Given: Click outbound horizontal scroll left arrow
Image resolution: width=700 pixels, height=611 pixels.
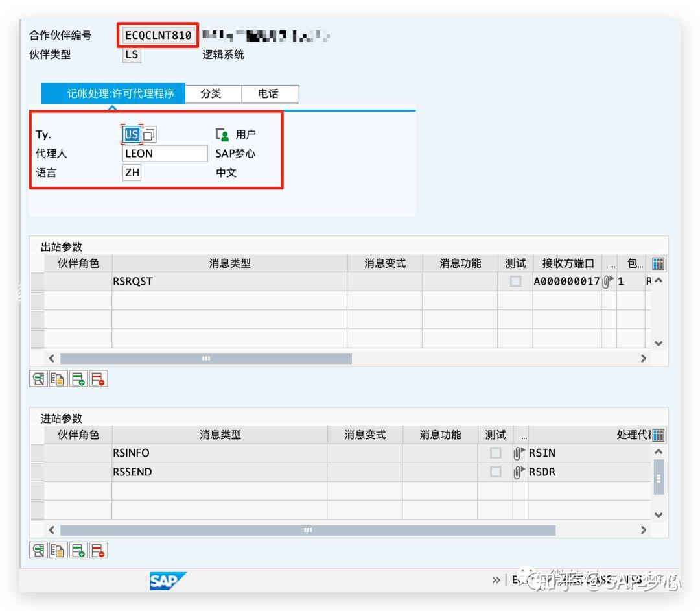Looking at the screenshot, I should tap(51, 358).
